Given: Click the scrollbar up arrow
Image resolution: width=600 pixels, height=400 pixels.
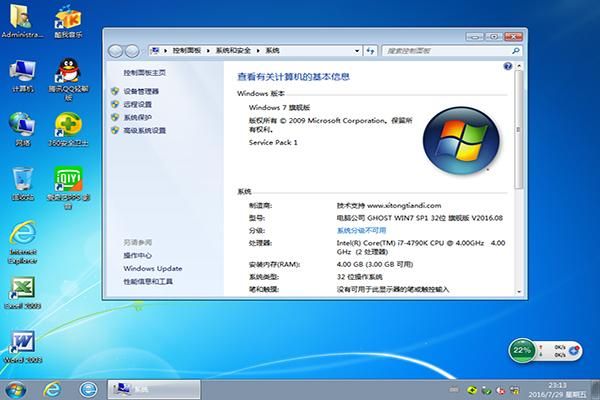Looking at the screenshot, I should 519,66.
